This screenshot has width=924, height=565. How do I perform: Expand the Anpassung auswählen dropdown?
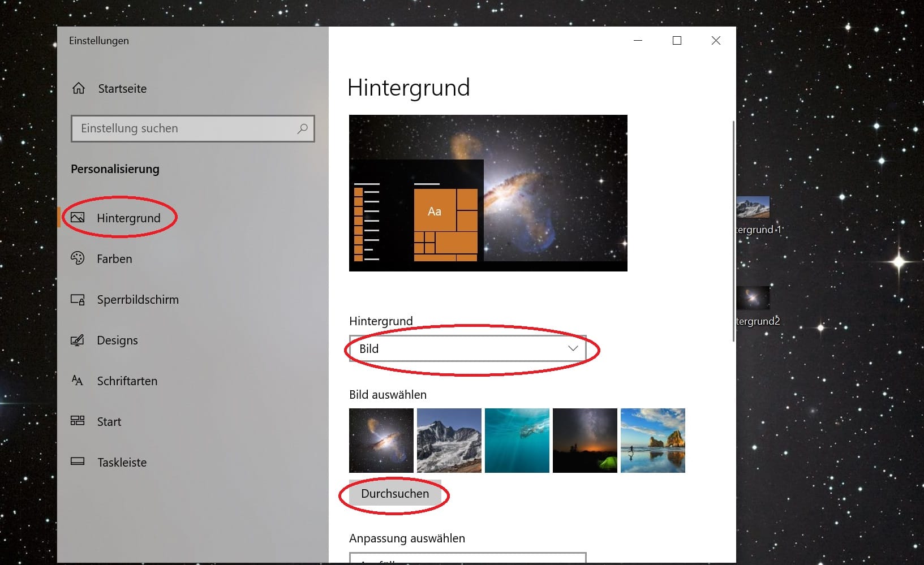467,558
